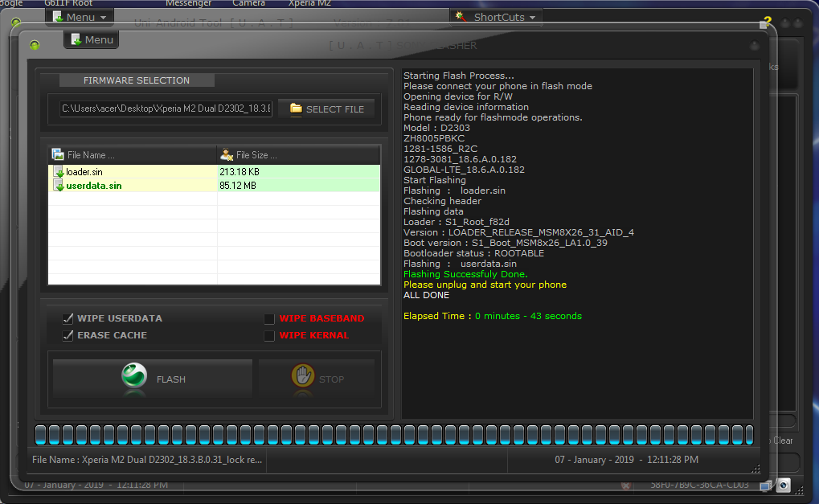Screen dimensions: 819x504
Task: Click the 'ALL DONE' log line
Action: coord(426,295)
